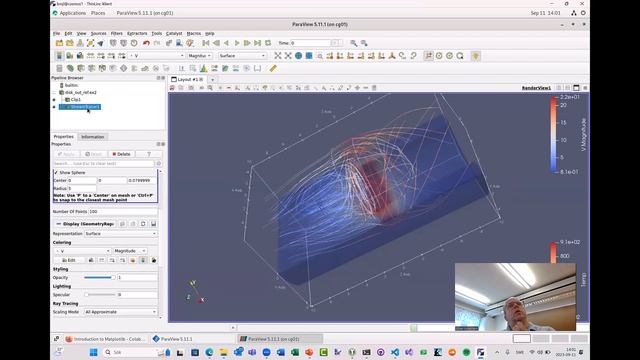Click the Contour filter icon
Image resolution: width=640 pixels, height=360 pixels.
pyautogui.click(x=70, y=68)
